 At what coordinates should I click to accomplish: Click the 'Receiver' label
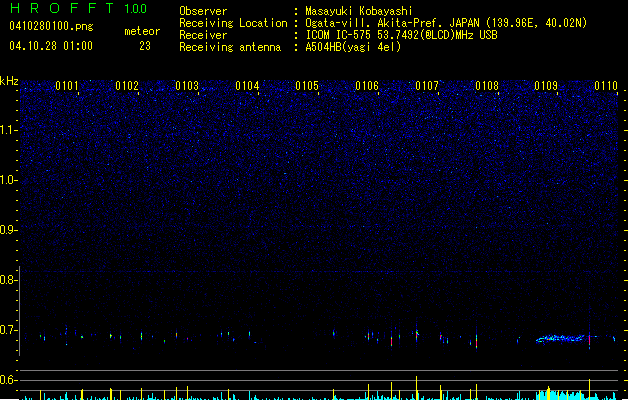[x=203, y=35]
